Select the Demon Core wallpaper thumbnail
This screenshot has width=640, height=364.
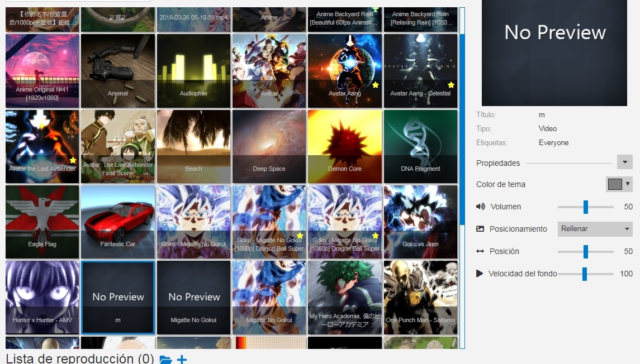tap(344, 146)
